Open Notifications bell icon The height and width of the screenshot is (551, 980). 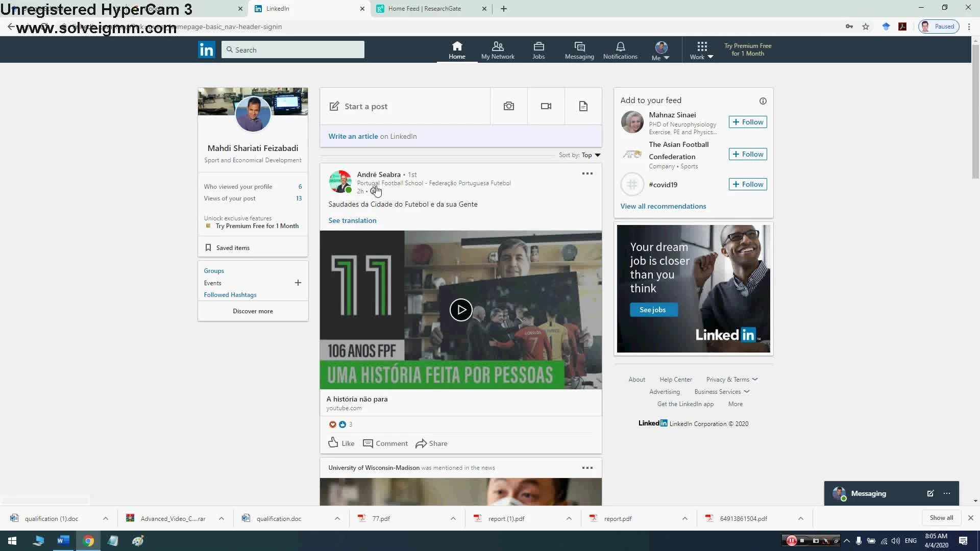pyautogui.click(x=620, y=50)
